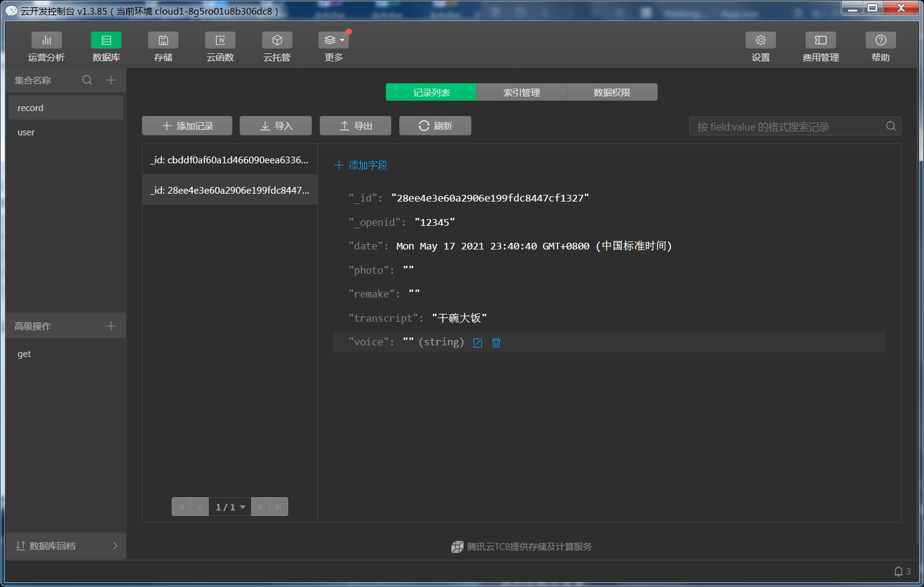
Task: Click the 导出 export button
Action: click(x=356, y=126)
